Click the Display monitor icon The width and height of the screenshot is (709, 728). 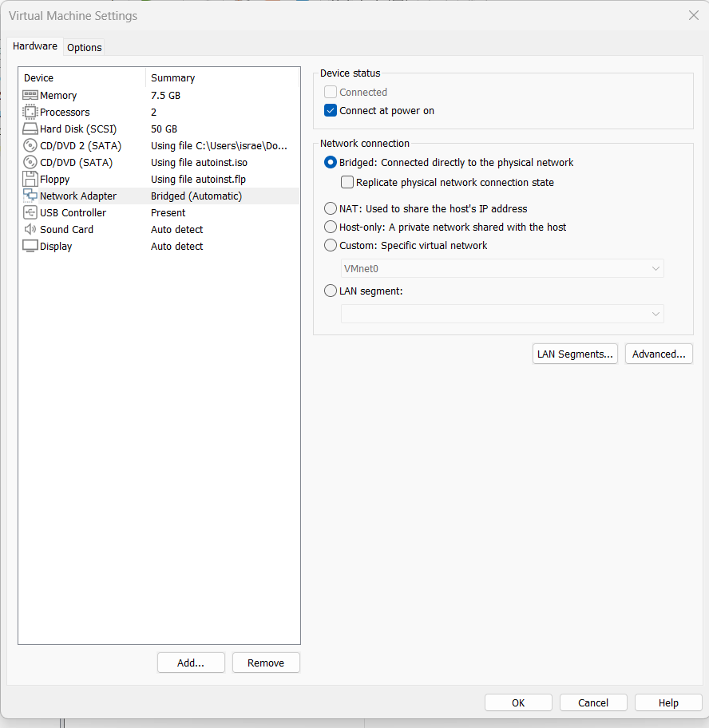pos(30,247)
